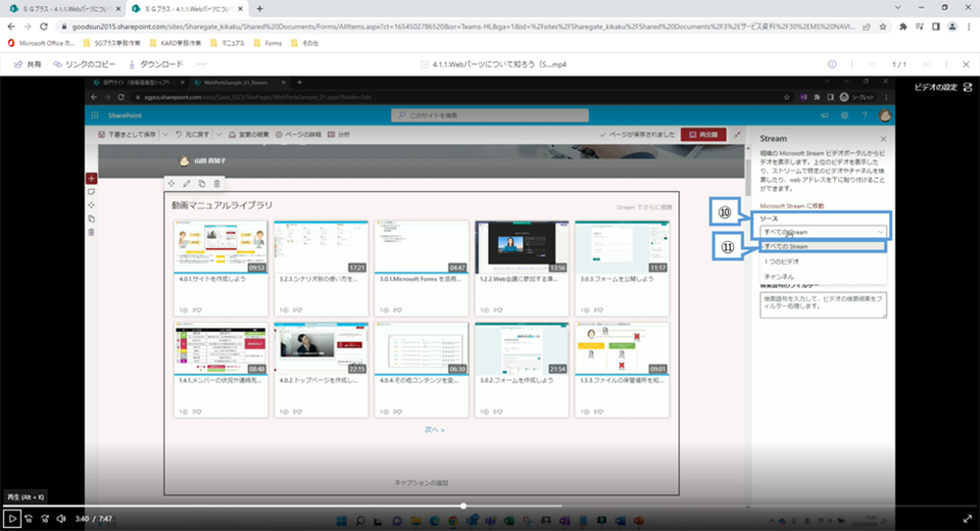The width and height of the screenshot is (980, 531).
Task: Open the 4.0.1.サイトを作成しよう video thumbnail
Action: (220, 247)
